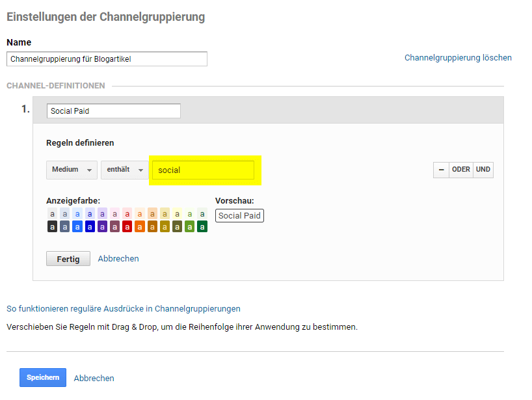Image resolution: width=532 pixels, height=400 pixels.
Task: Pick the pale gray-blue swatch in top row
Action: (65, 214)
